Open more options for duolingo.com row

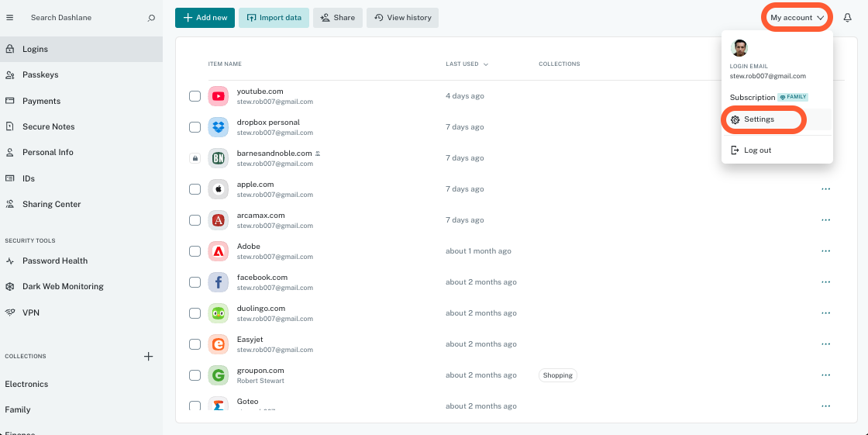coord(825,313)
